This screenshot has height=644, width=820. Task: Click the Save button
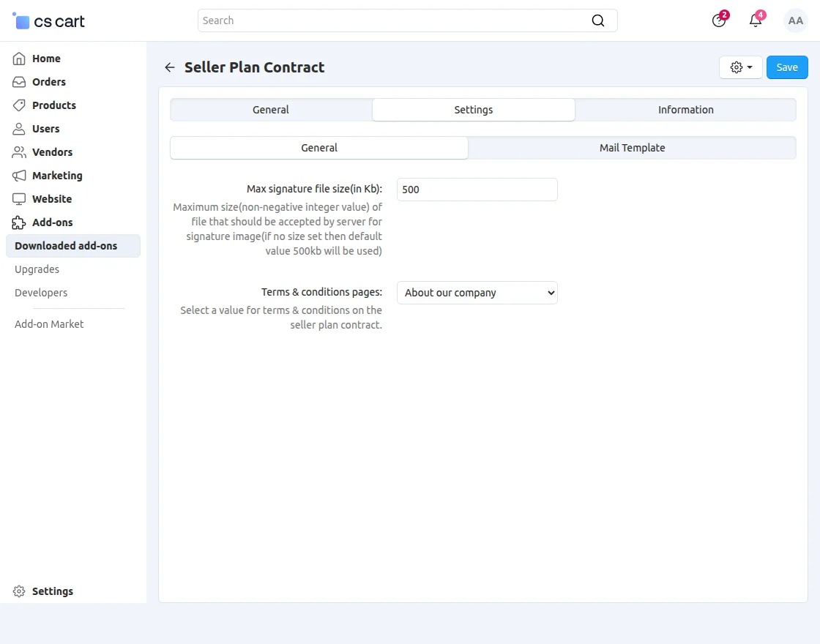click(x=787, y=67)
